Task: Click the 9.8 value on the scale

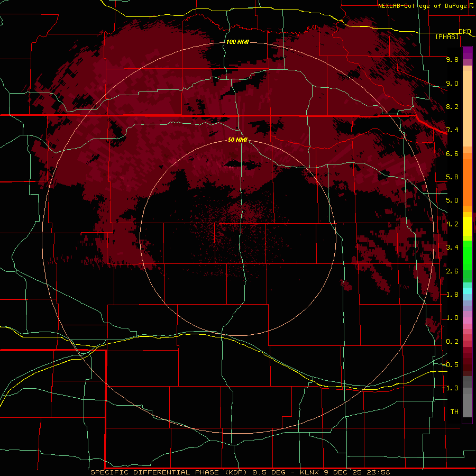Action: click(452, 59)
